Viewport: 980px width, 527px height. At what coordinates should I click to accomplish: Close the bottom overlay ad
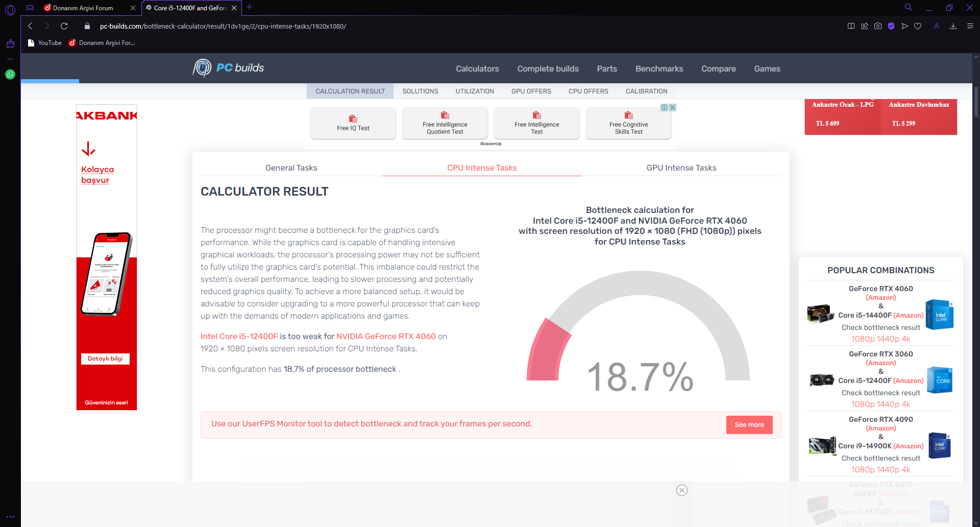[x=682, y=490]
